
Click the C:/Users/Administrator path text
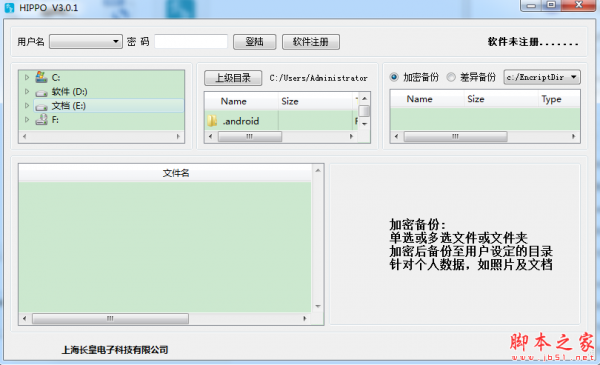(x=318, y=78)
